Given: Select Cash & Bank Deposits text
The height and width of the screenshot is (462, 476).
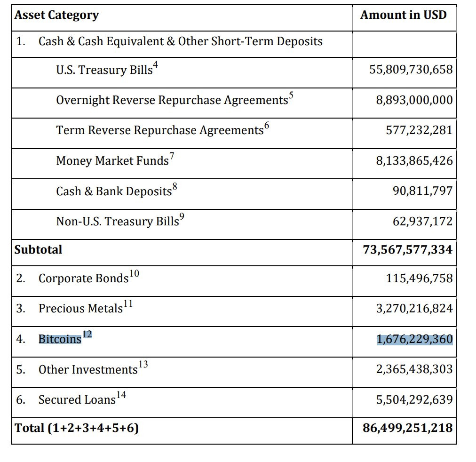Looking at the screenshot, I should pos(114,191).
